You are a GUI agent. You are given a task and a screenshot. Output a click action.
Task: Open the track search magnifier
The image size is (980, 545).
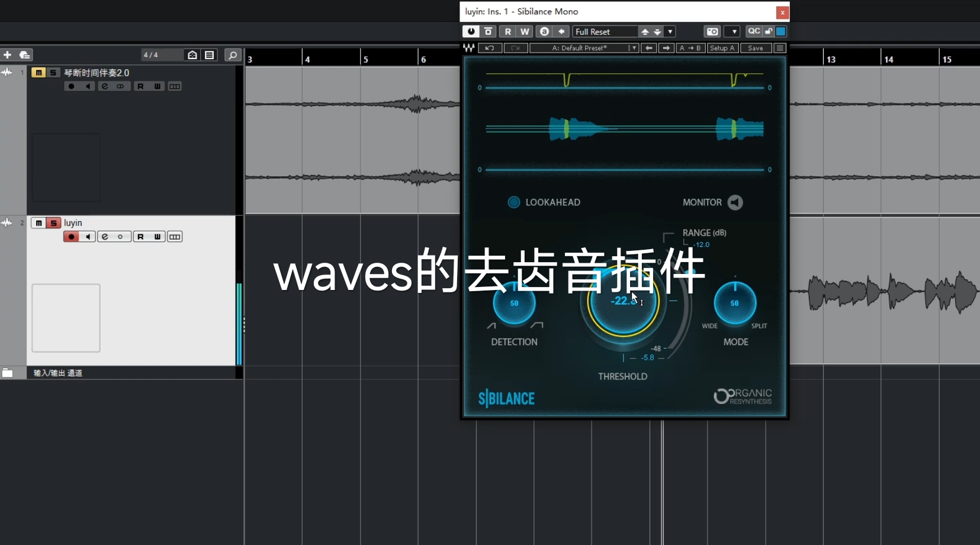(233, 54)
